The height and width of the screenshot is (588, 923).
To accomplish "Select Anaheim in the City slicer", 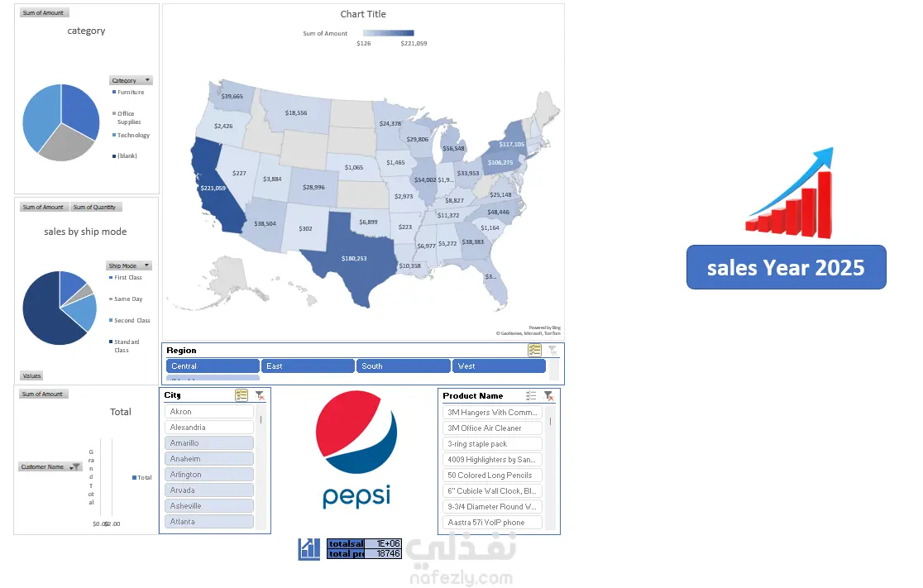I will click(x=209, y=458).
